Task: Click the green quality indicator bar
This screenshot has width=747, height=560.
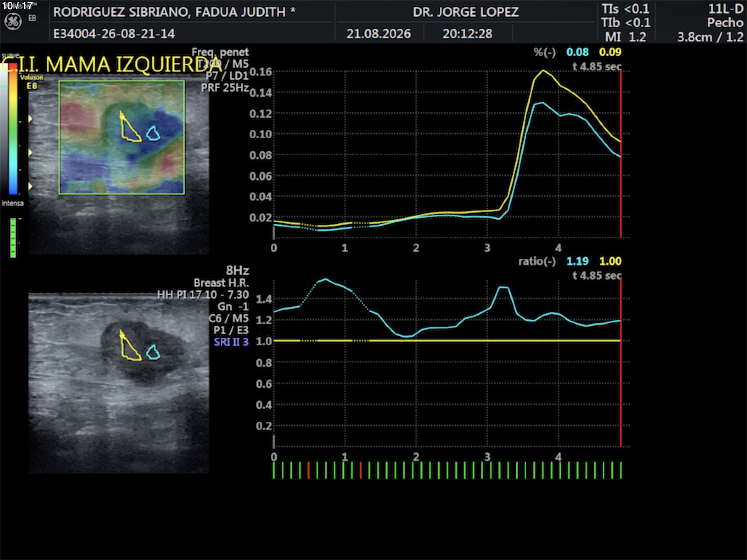Action: (x=13, y=238)
